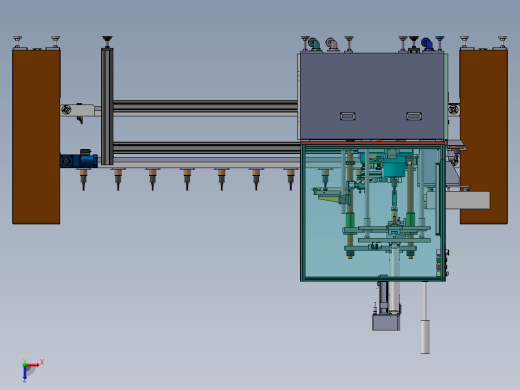Pick the light grey rectangular block beside the right panel
The height and width of the screenshot is (390, 520).
click(x=468, y=200)
